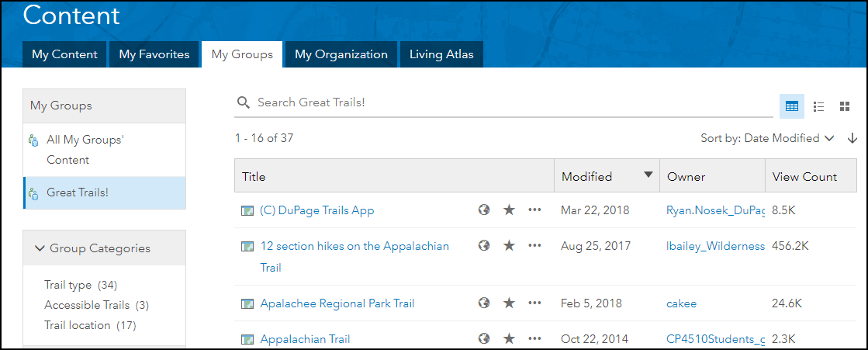868x350 pixels.
Task: Switch to list view layout
Action: pyautogui.click(x=818, y=106)
